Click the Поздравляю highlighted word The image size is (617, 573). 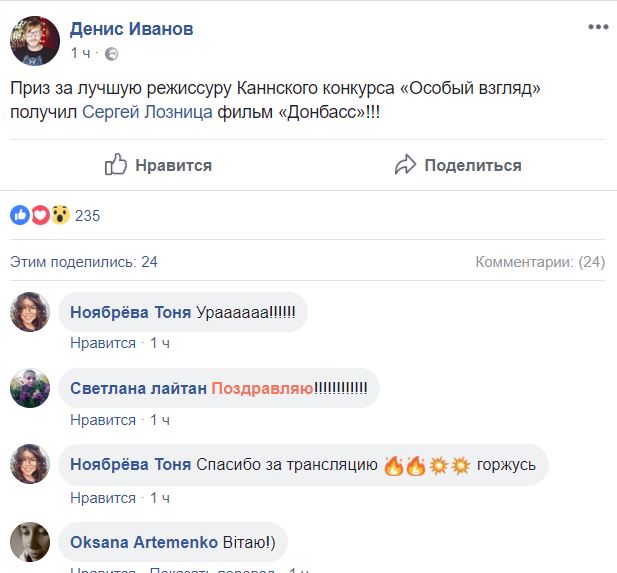(x=262, y=388)
